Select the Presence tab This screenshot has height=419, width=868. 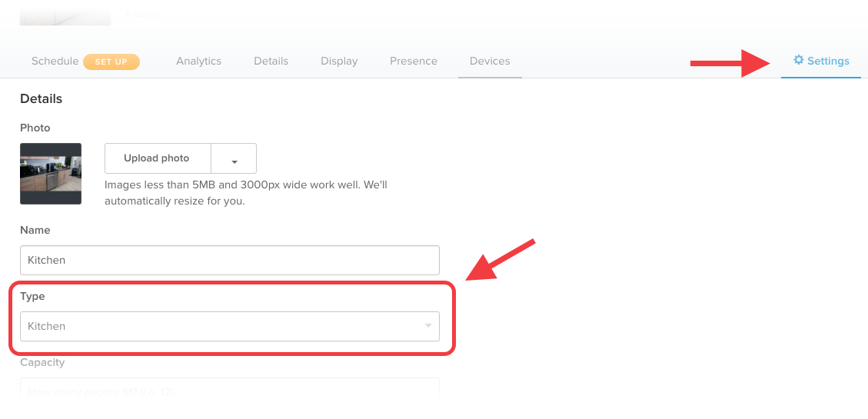tap(414, 61)
